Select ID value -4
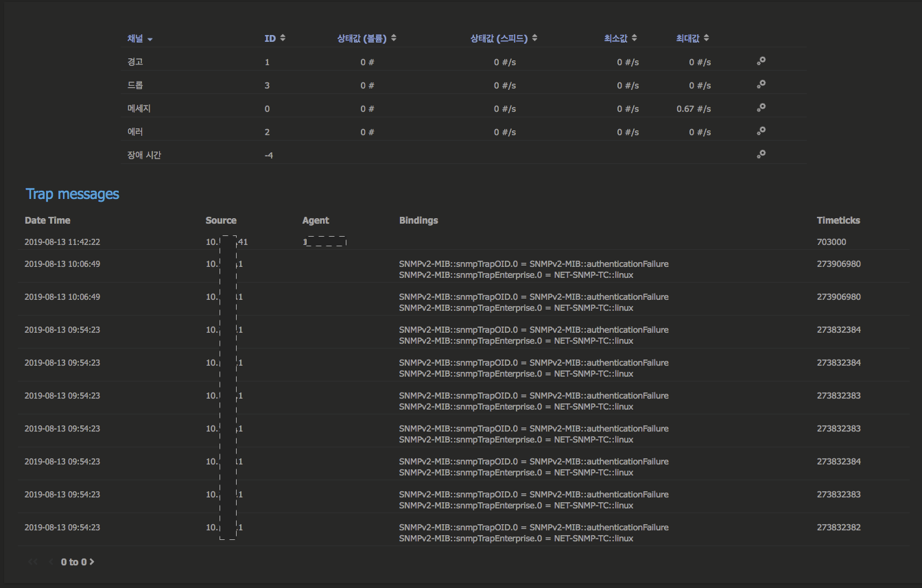Image resolution: width=922 pixels, height=588 pixels. pos(269,155)
